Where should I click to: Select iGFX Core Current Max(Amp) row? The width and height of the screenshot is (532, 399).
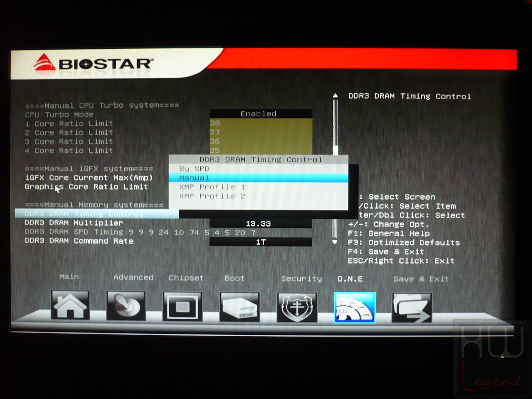pyautogui.click(x=89, y=178)
